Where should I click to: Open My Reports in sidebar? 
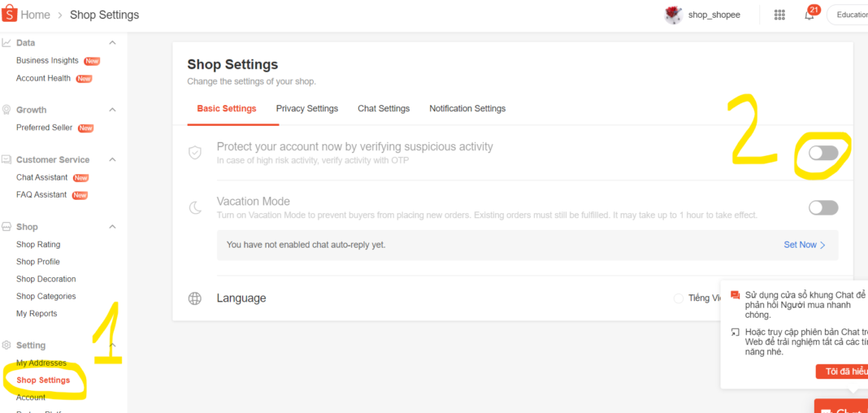37,313
